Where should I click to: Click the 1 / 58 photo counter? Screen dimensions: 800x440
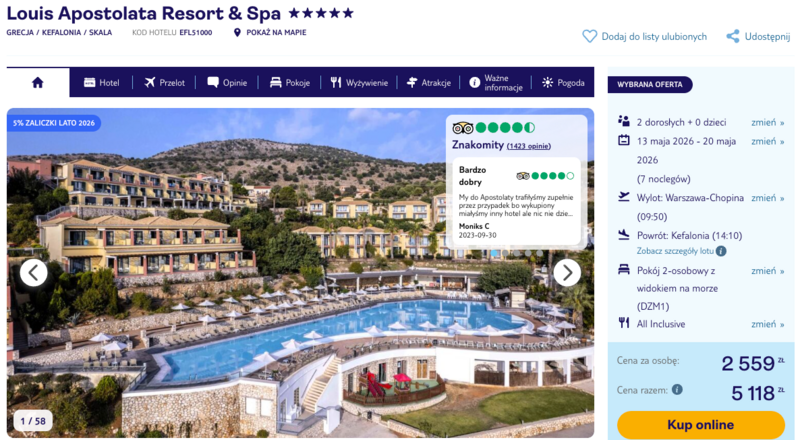33,421
